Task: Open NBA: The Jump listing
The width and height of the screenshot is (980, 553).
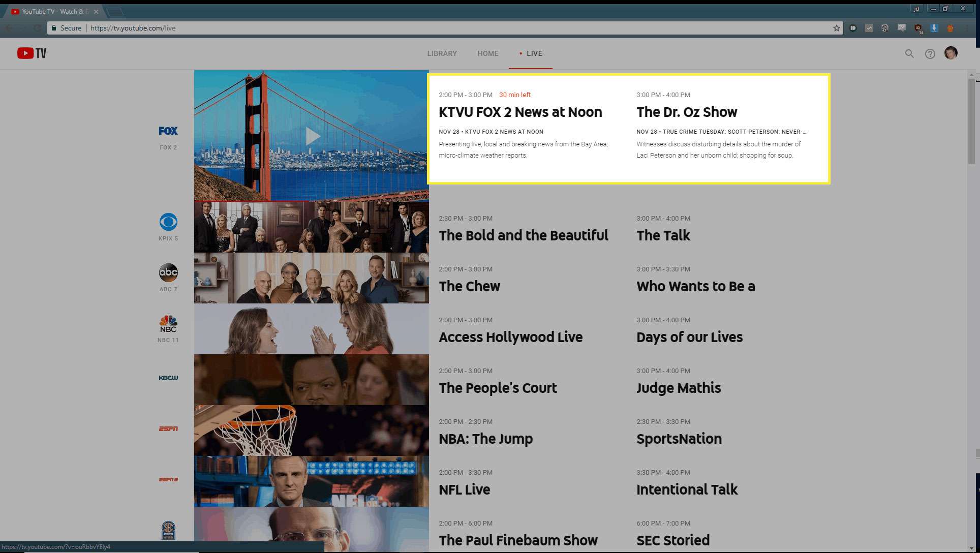Action: [x=486, y=439]
